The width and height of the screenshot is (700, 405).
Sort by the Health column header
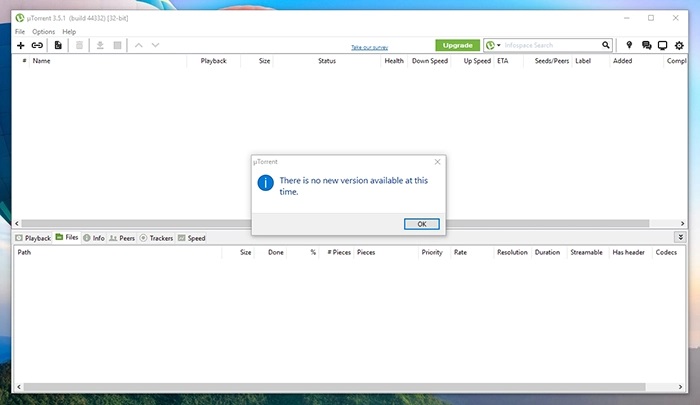point(394,61)
